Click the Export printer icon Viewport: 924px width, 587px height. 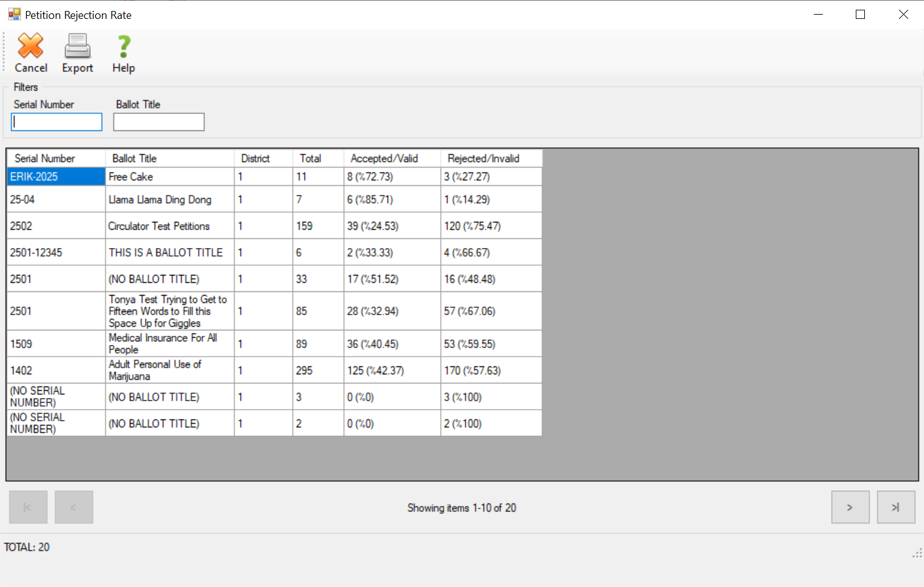click(x=77, y=46)
